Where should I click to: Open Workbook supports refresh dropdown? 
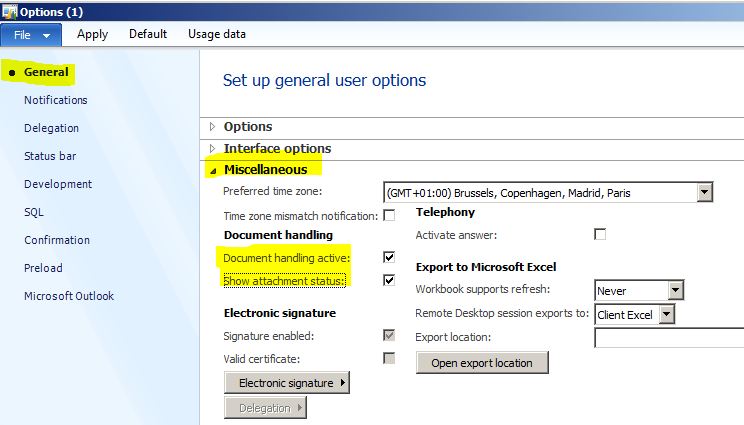(x=676, y=291)
